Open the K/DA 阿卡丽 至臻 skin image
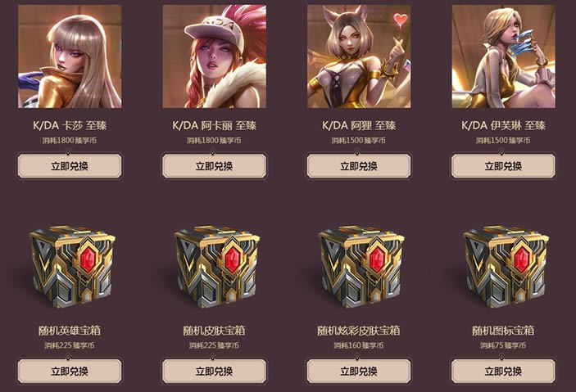The height and width of the screenshot is (392, 576). pyautogui.click(x=214, y=56)
